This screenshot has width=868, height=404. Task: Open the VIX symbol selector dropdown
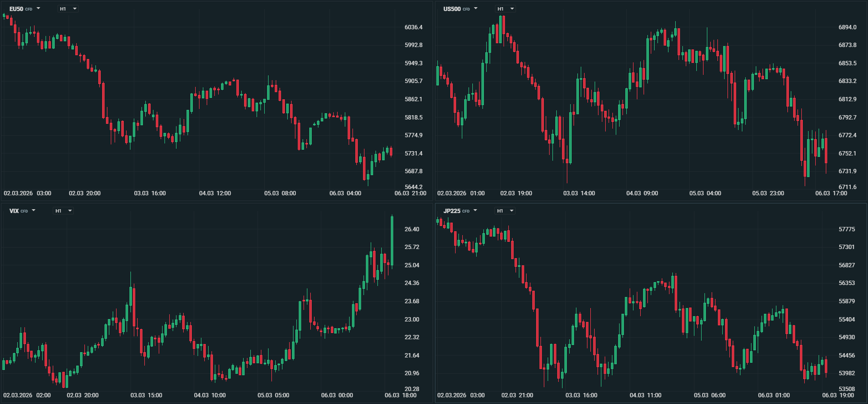coord(23,211)
